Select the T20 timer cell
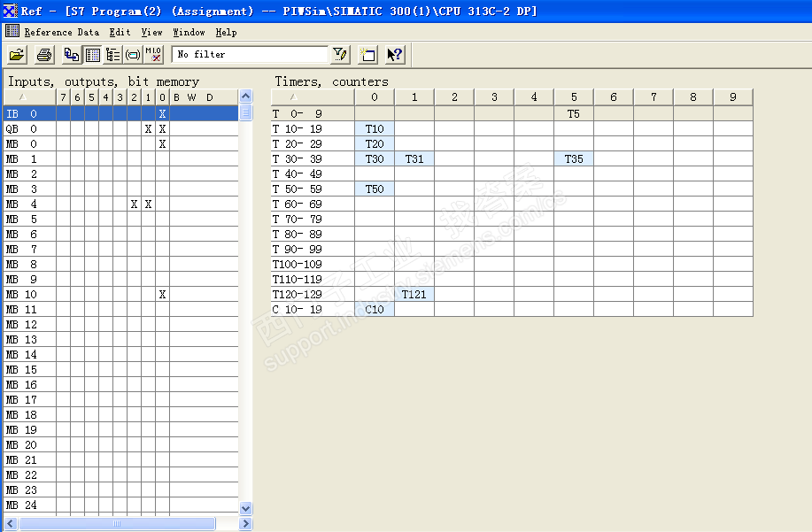812x532 pixels. [x=375, y=144]
